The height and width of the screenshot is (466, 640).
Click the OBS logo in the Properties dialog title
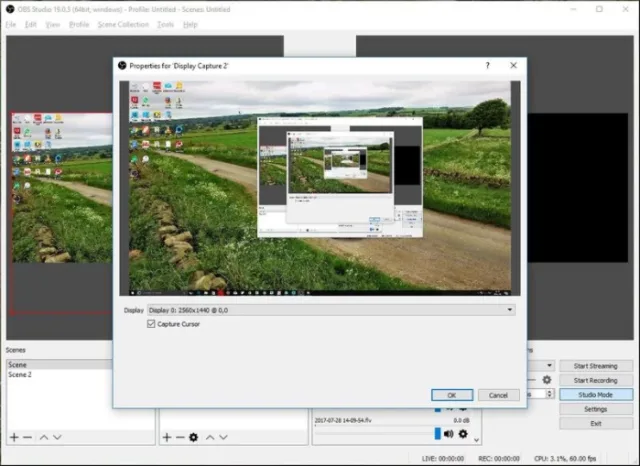(x=122, y=65)
